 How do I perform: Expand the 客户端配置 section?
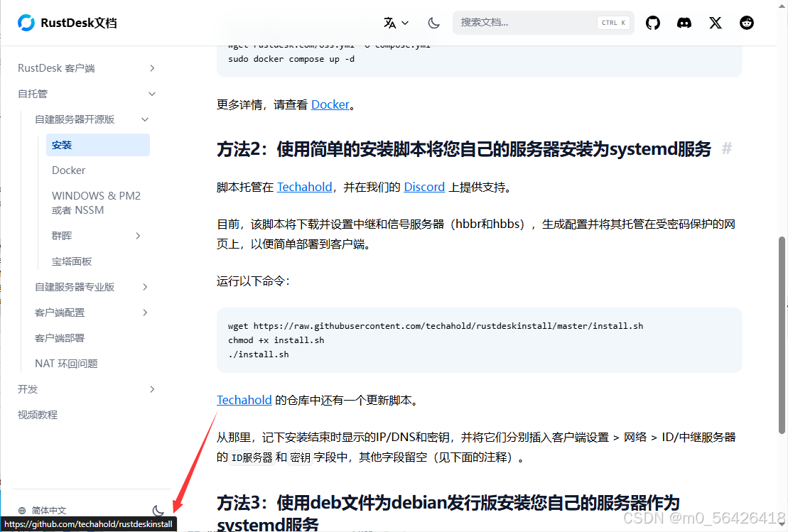(145, 313)
